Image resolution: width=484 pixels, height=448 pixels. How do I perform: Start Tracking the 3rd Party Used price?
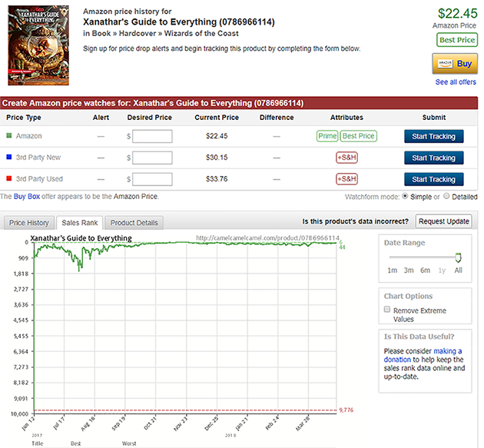tap(433, 179)
